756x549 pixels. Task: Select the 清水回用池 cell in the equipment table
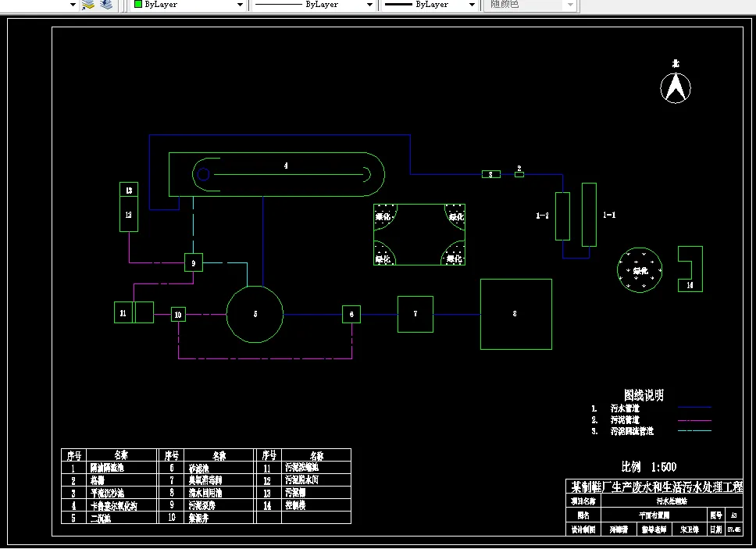(219, 493)
